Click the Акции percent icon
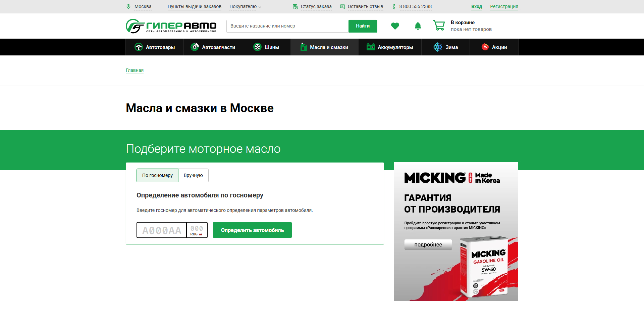Screen dimensions: 644x320 (x=485, y=47)
